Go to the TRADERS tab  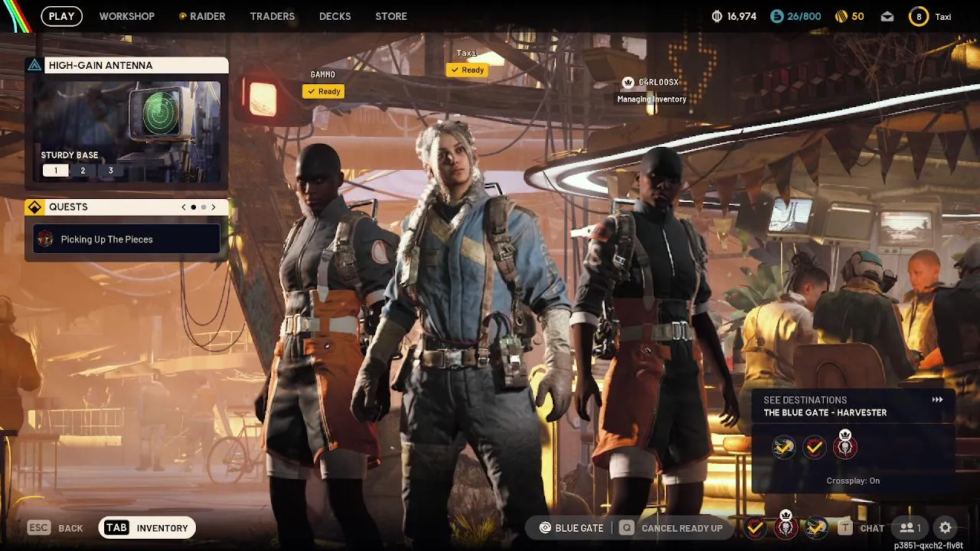(x=272, y=16)
